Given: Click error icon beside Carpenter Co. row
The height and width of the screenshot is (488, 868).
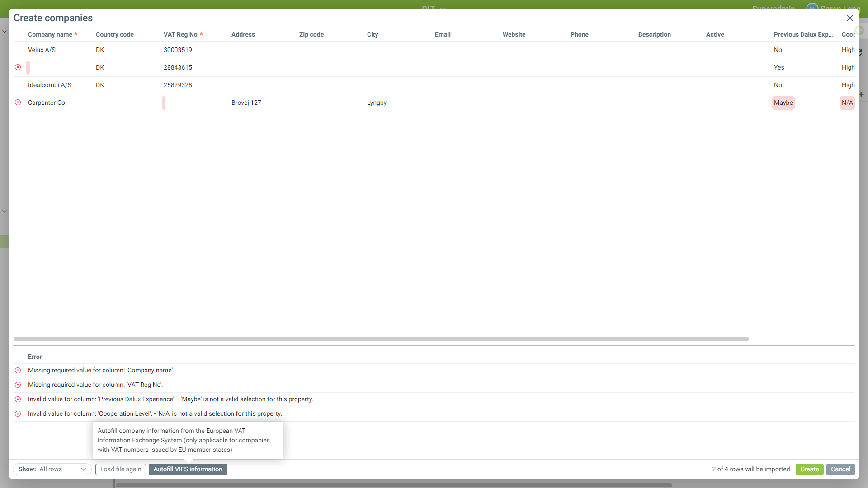Looking at the screenshot, I should click(x=18, y=103).
